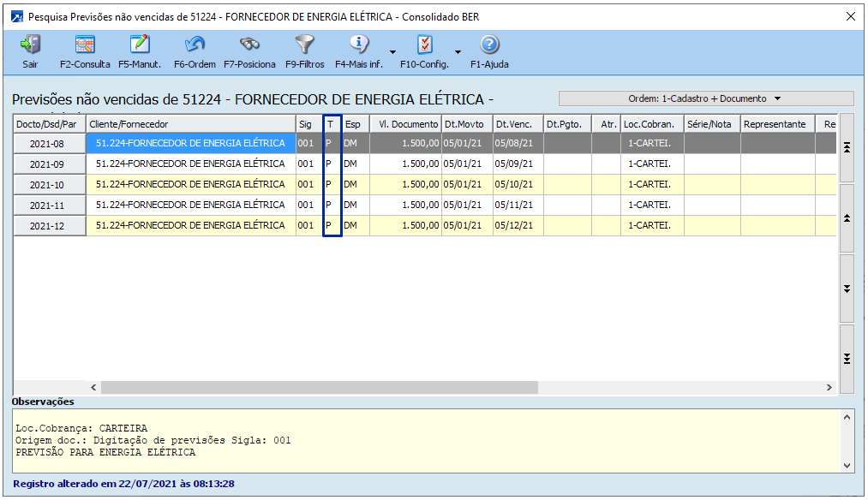Click the Dt.Venc. column header
Image resolution: width=868 pixels, height=500 pixels.
tap(517, 124)
